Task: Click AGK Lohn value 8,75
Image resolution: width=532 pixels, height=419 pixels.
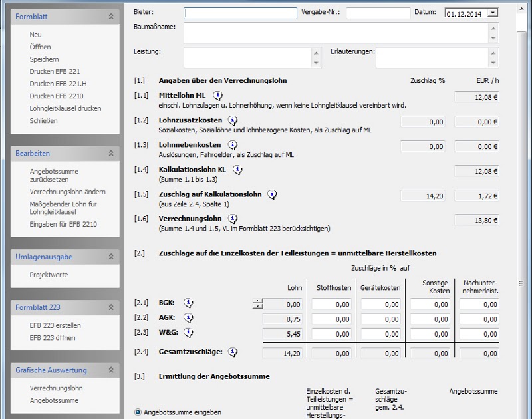Action: coord(282,319)
